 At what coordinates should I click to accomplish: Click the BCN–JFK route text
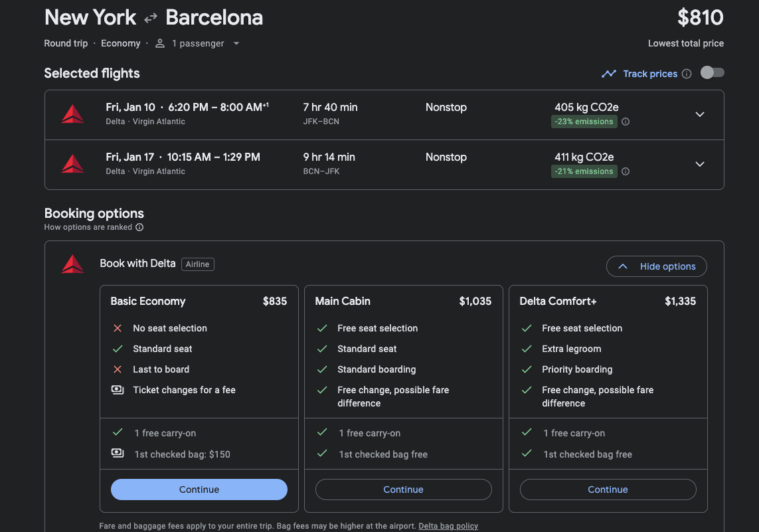click(x=321, y=171)
